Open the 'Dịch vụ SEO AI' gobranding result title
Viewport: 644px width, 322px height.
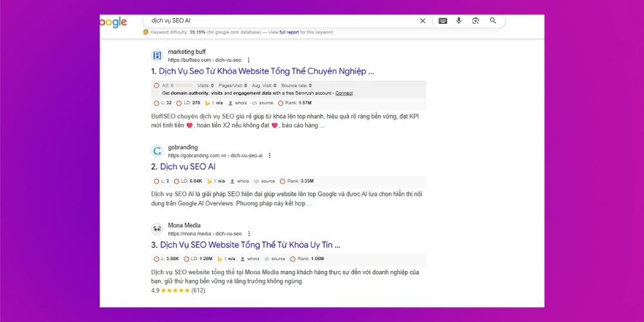(x=187, y=167)
